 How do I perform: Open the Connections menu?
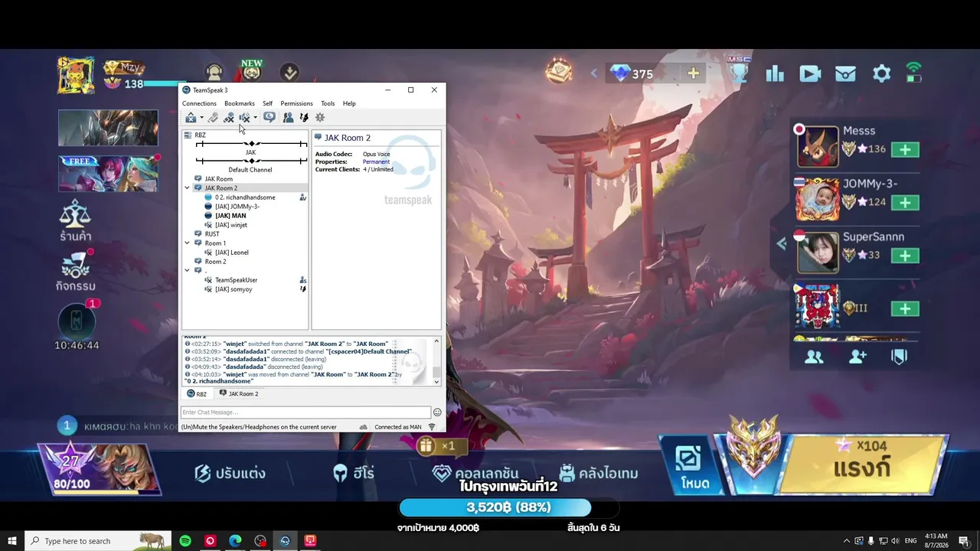[199, 103]
